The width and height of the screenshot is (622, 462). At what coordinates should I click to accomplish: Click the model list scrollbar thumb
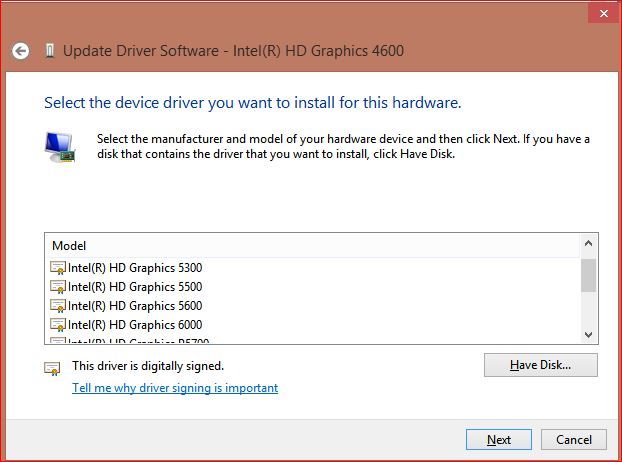(589, 274)
